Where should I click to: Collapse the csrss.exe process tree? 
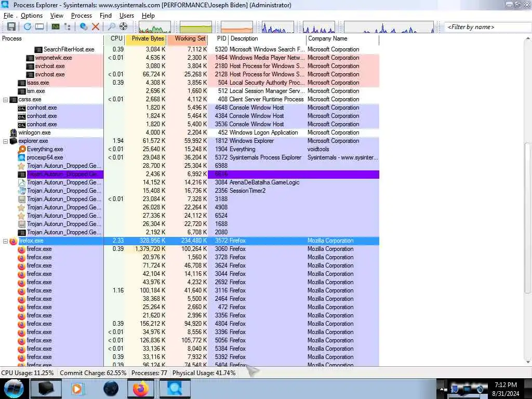(5, 100)
